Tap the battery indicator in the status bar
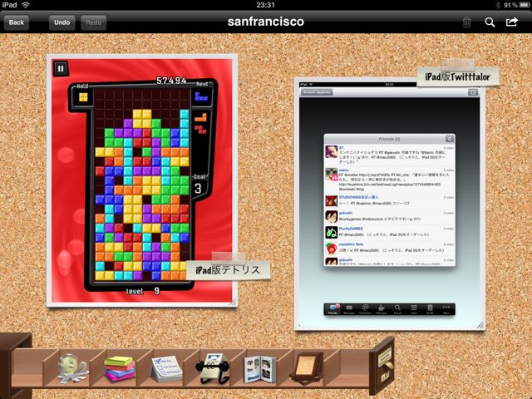The width and height of the screenshot is (532, 399). click(525, 5)
